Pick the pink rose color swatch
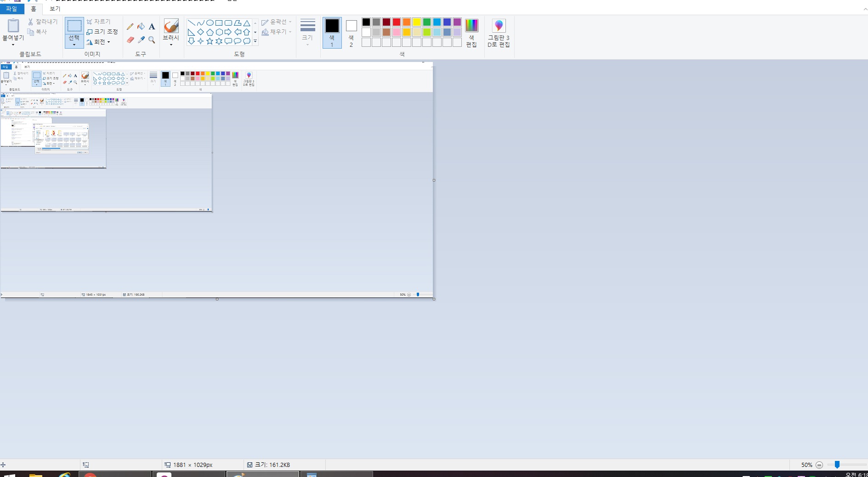 tap(397, 32)
